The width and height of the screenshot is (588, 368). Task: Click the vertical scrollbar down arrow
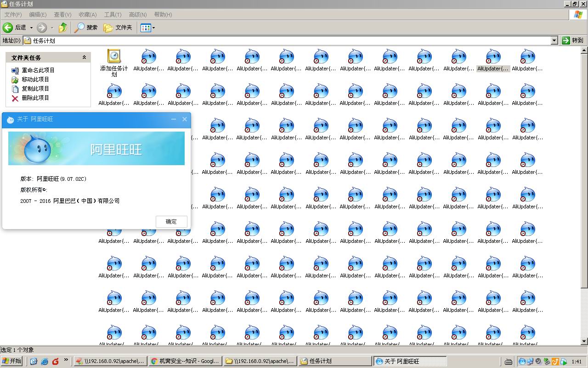(584, 341)
